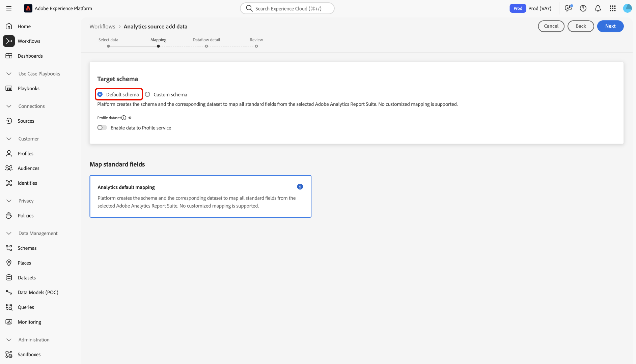Click the Policies hand icon
The width and height of the screenshot is (636, 364).
point(9,215)
